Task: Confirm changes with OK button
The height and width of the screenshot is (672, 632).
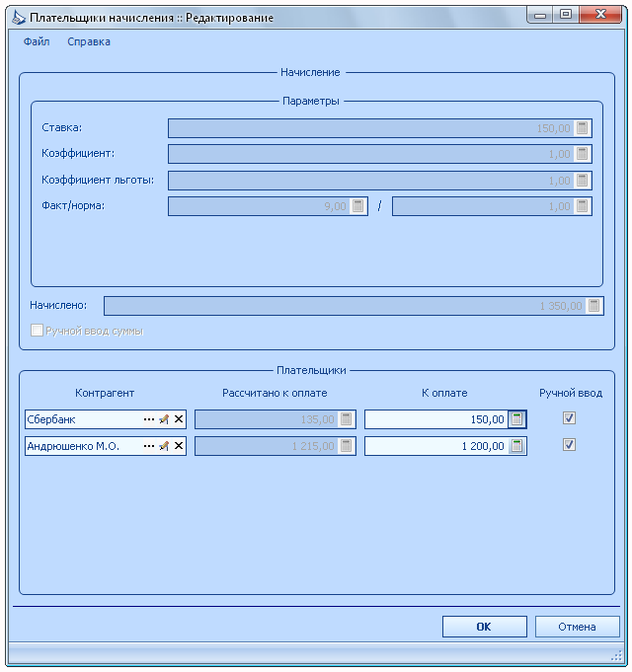Action: [485, 627]
